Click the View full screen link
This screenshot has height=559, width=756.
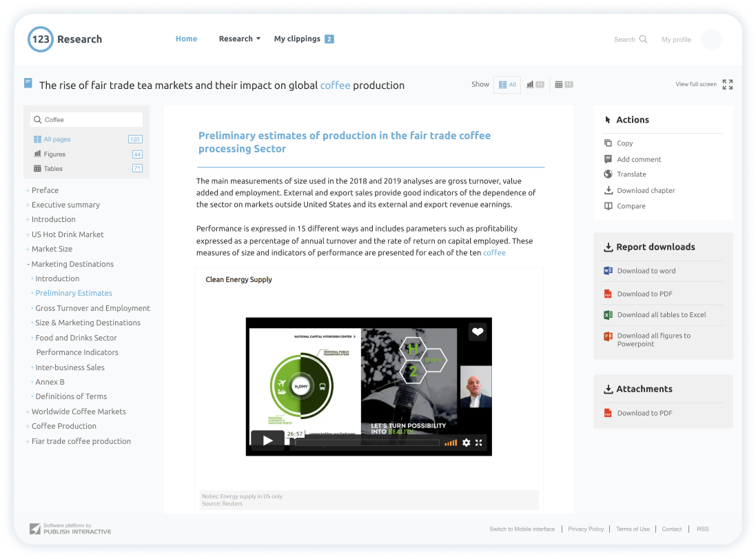(696, 83)
